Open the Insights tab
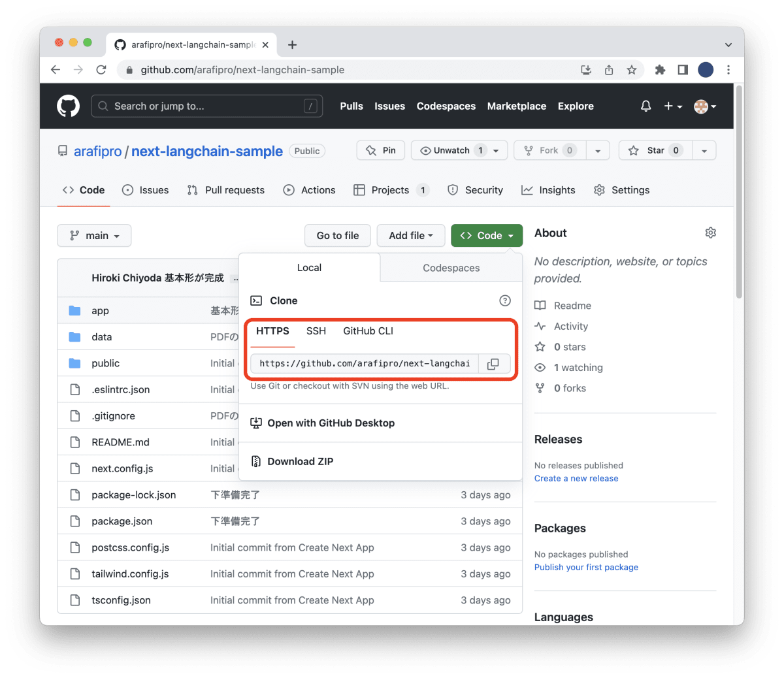Viewport: 784px width, 678px height. (x=548, y=190)
